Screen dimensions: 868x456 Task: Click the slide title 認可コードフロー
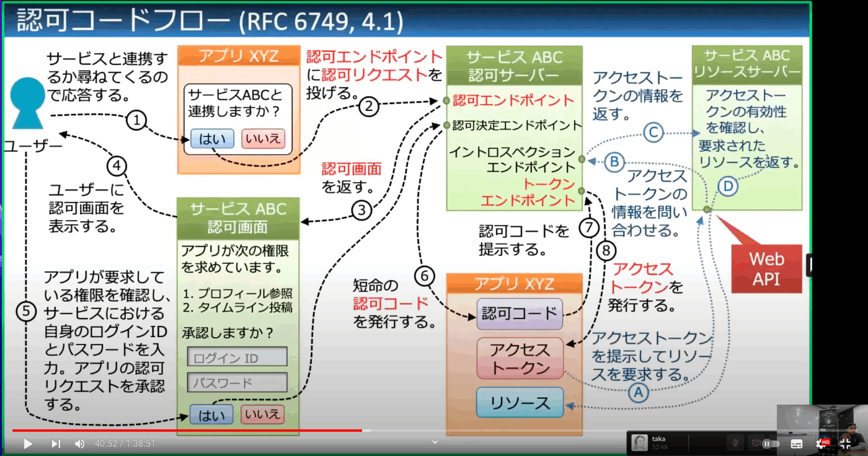(124, 21)
